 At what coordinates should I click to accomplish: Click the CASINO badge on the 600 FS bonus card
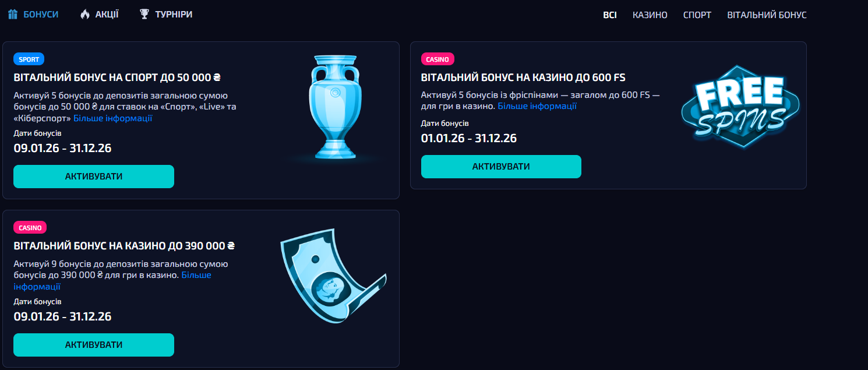(437, 59)
